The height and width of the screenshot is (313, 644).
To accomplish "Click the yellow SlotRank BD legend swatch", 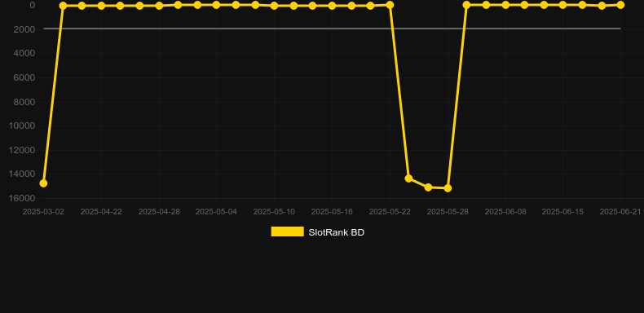I will coord(288,231).
